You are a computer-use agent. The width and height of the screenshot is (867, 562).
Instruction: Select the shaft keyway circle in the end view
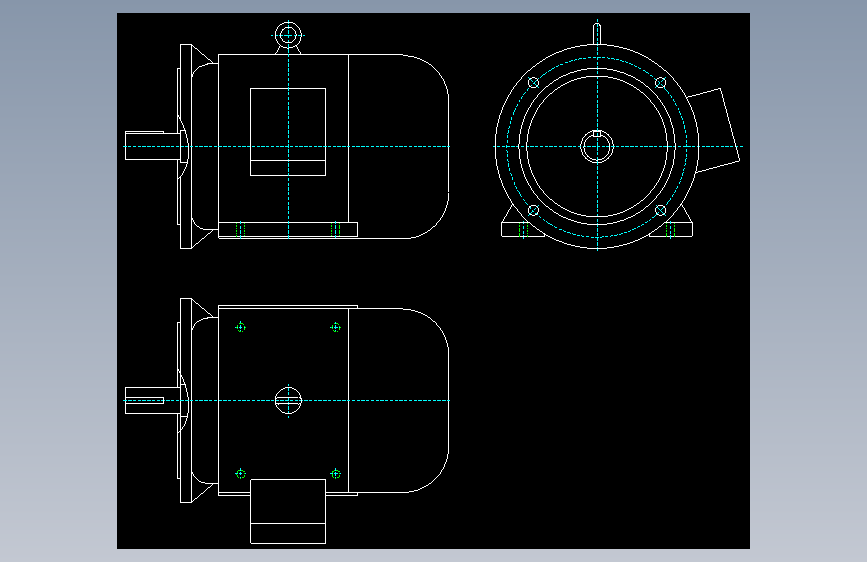click(x=597, y=147)
